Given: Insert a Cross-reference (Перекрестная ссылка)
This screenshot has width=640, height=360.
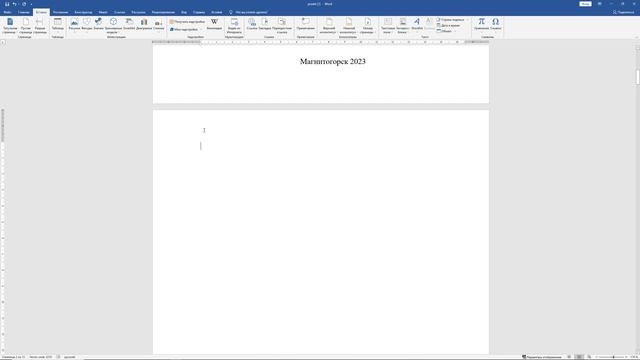Looking at the screenshot, I should point(282,25).
